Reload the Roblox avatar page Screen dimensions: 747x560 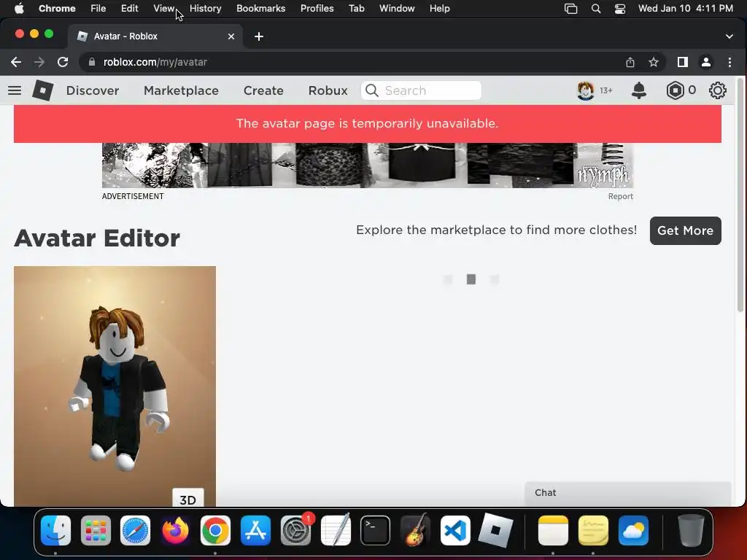pos(63,62)
